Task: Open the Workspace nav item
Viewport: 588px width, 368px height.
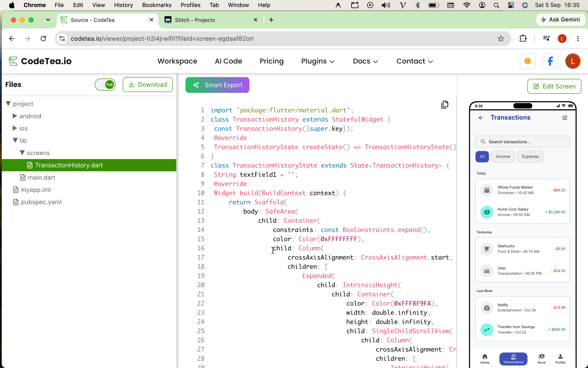Action: pyautogui.click(x=177, y=61)
